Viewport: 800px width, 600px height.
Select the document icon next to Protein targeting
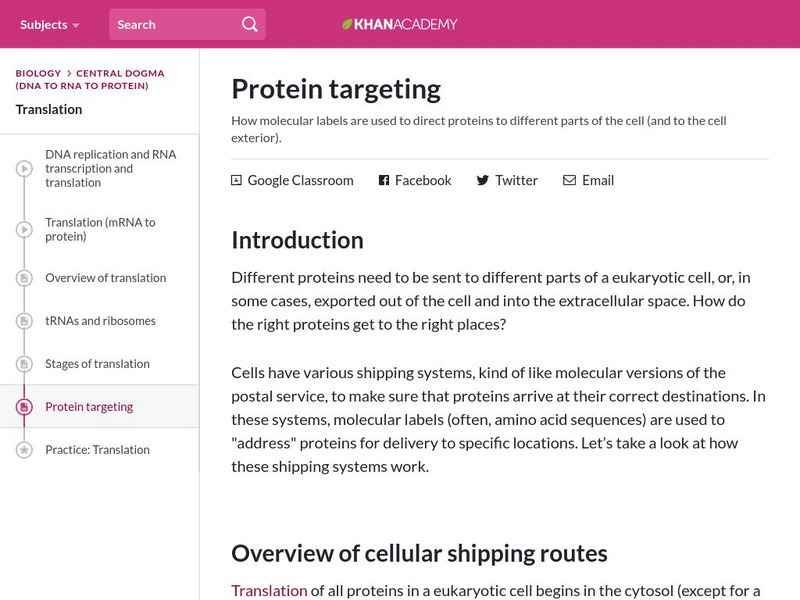point(22,406)
